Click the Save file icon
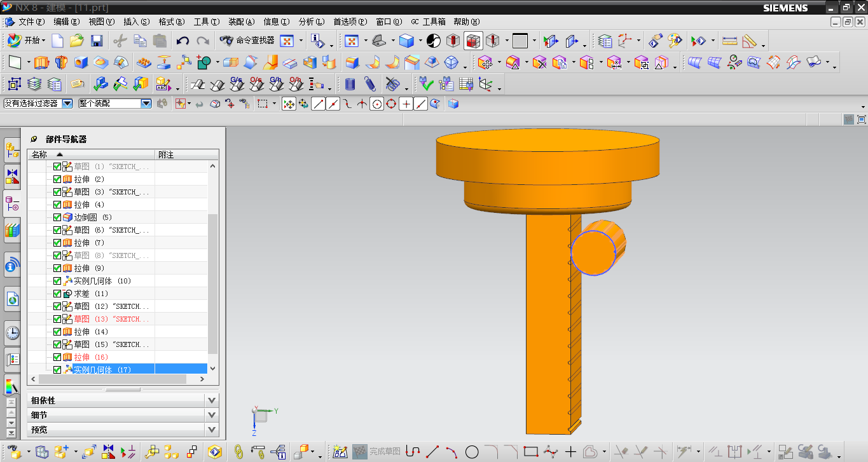 [97, 41]
